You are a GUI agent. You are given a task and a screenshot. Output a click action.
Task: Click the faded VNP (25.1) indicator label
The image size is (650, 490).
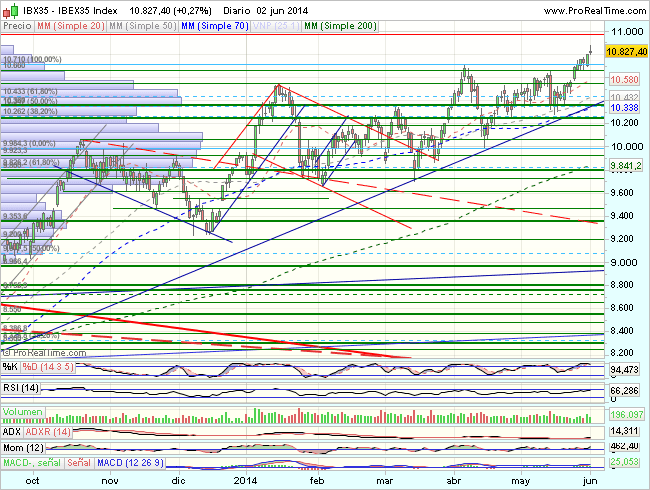pyautogui.click(x=275, y=25)
